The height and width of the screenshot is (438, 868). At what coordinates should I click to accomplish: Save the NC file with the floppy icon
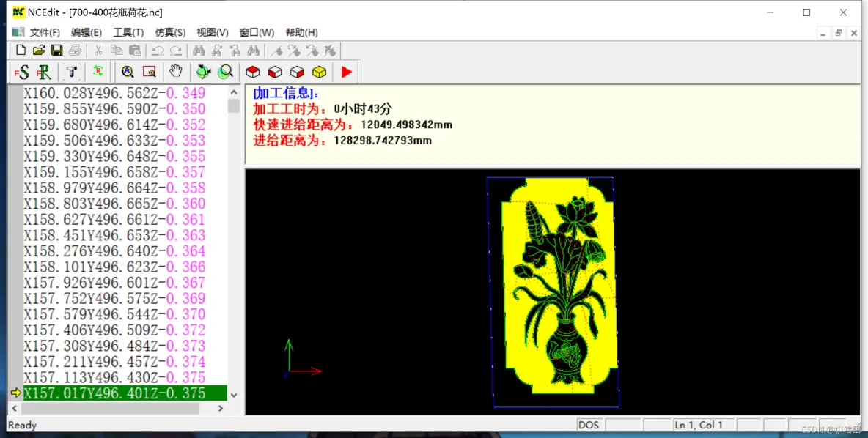pos(56,51)
